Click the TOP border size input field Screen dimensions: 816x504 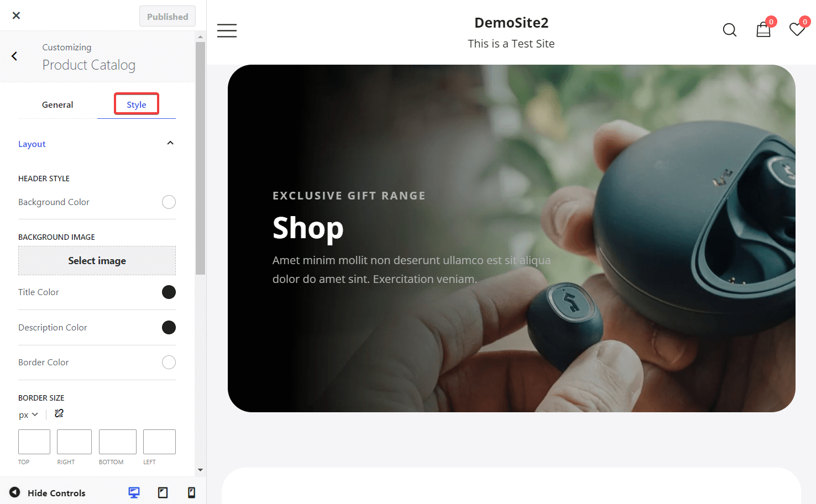tap(34, 442)
